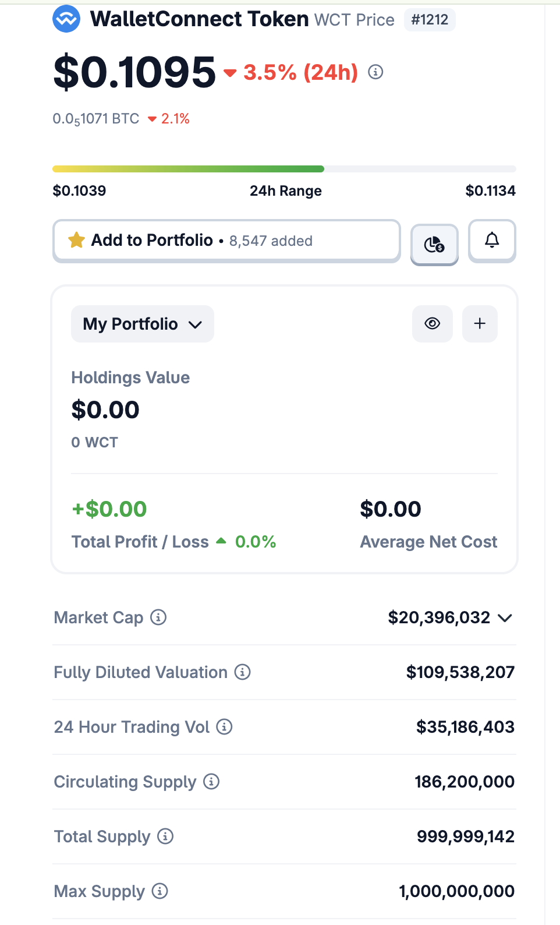Click the Circulating Supply info icon
Viewport: 560px width, 925px height.
pos(211,781)
